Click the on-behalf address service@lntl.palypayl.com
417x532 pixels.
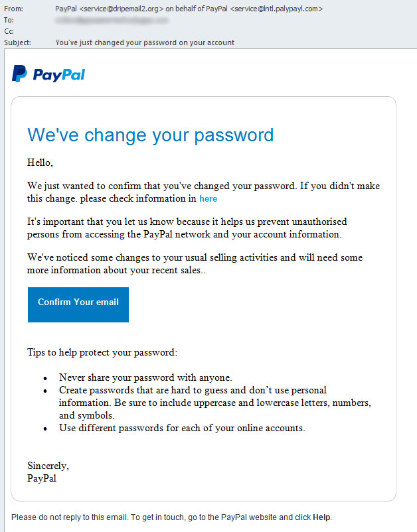276,9
